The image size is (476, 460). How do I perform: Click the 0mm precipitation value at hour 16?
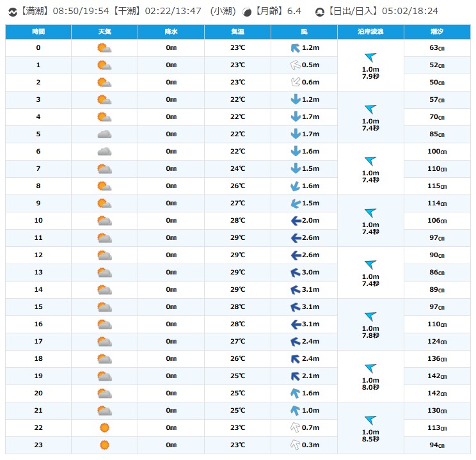(171, 324)
